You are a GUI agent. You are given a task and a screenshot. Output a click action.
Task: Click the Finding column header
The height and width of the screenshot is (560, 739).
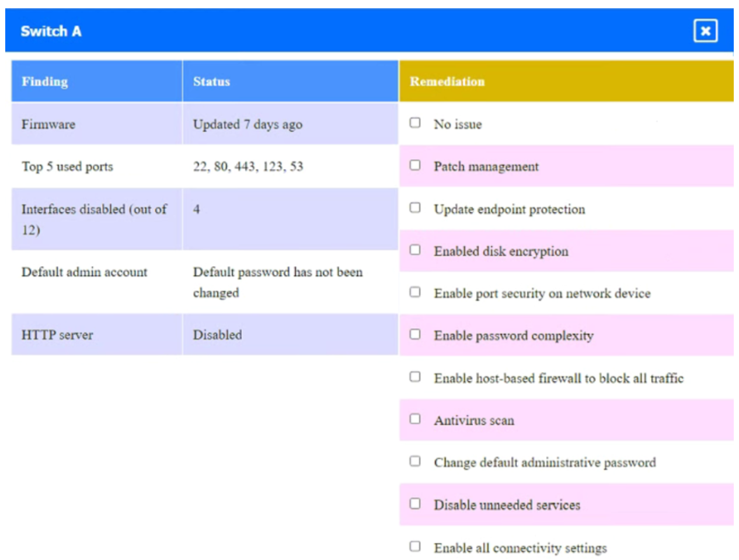coord(45,82)
